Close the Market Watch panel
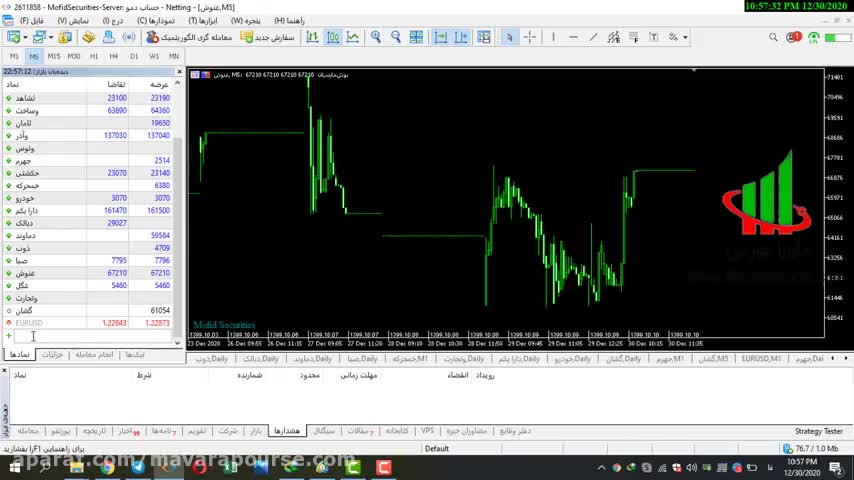Image resolution: width=854 pixels, height=480 pixels. click(x=179, y=72)
